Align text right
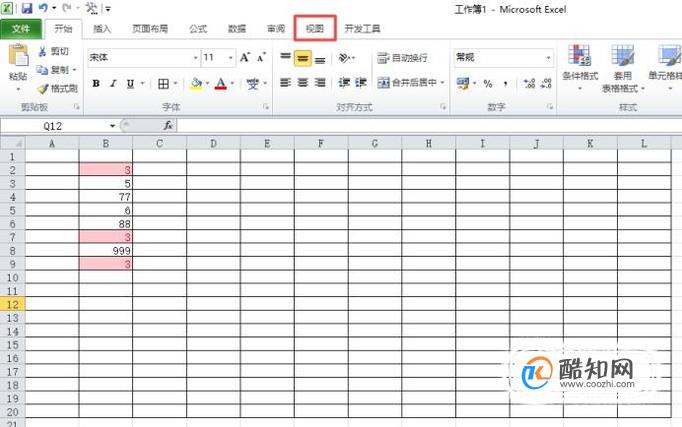This screenshot has height=427, width=682. click(x=320, y=82)
